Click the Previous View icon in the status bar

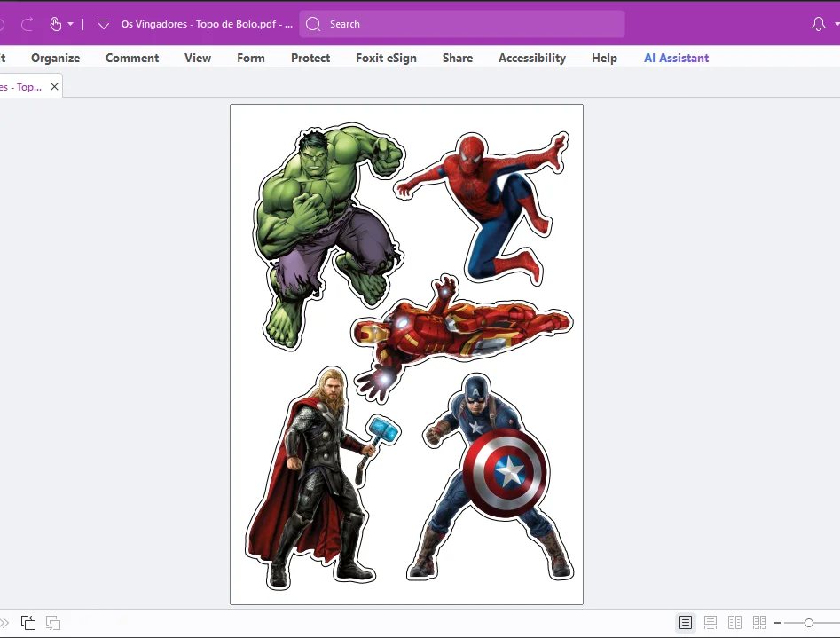28,622
